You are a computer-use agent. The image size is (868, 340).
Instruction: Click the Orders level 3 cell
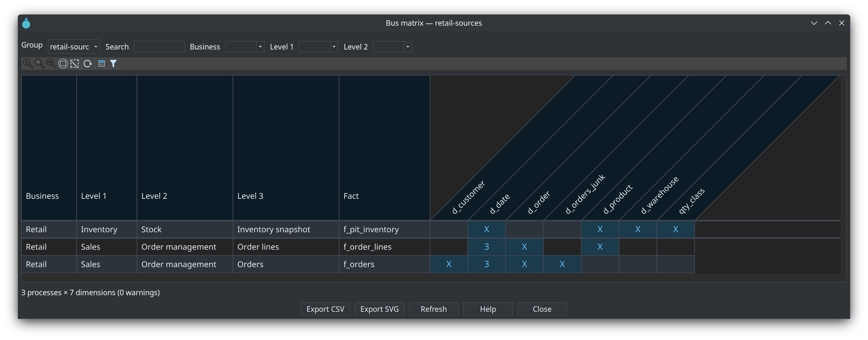click(x=286, y=264)
